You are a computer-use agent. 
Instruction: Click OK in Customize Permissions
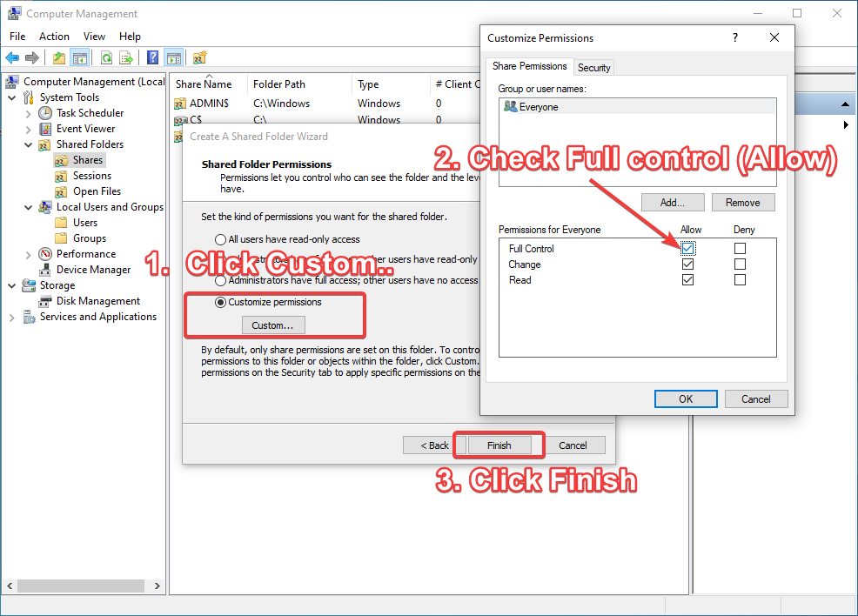[x=686, y=398]
